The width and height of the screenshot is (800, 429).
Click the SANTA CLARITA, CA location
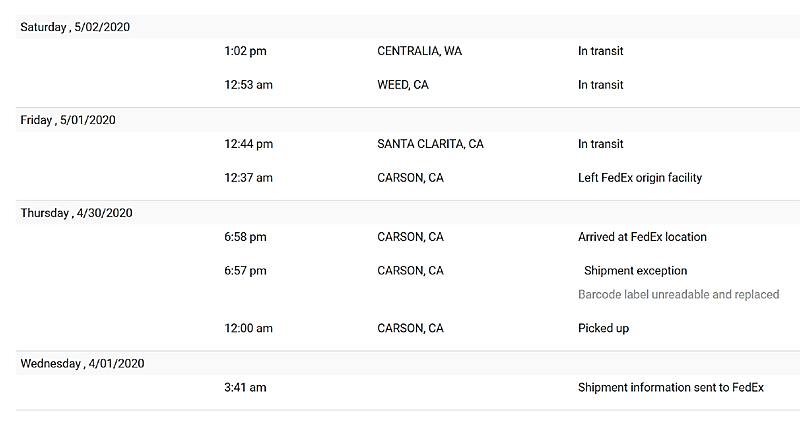(430, 144)
